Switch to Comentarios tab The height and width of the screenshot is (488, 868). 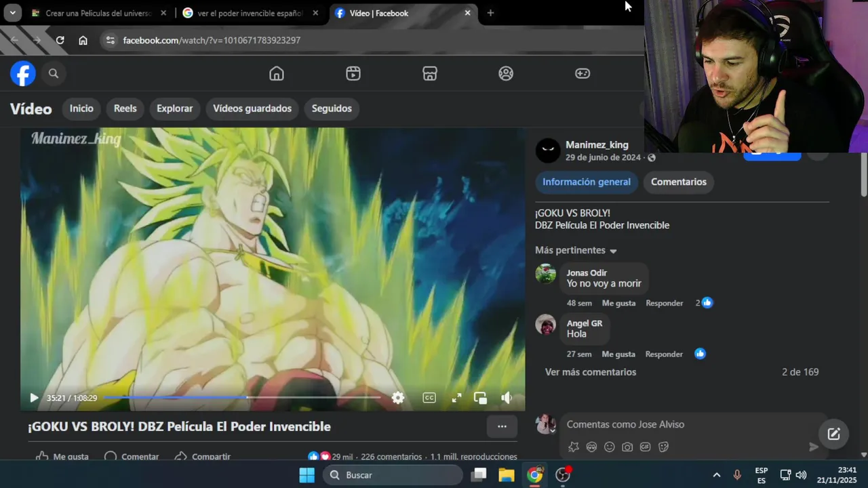tap(679, 182)
